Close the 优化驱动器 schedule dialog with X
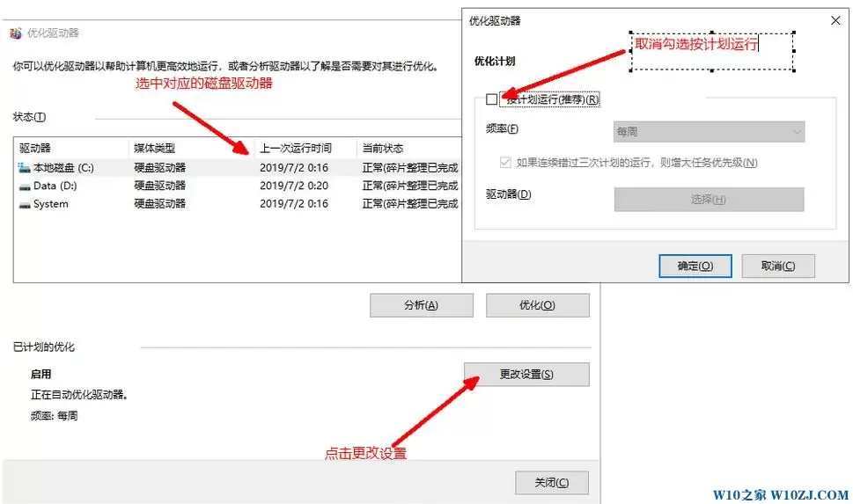 [x=835, y=18]
